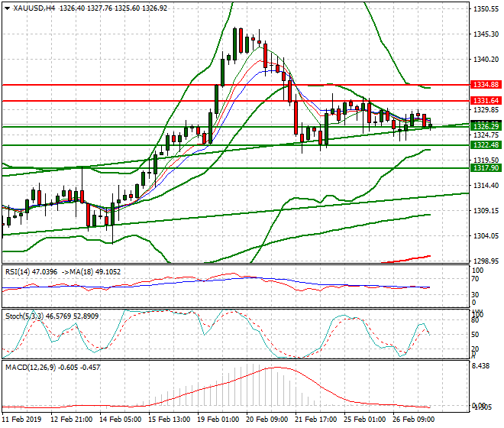Click the green 1317.90 support price label

click(x=486, y=168)
